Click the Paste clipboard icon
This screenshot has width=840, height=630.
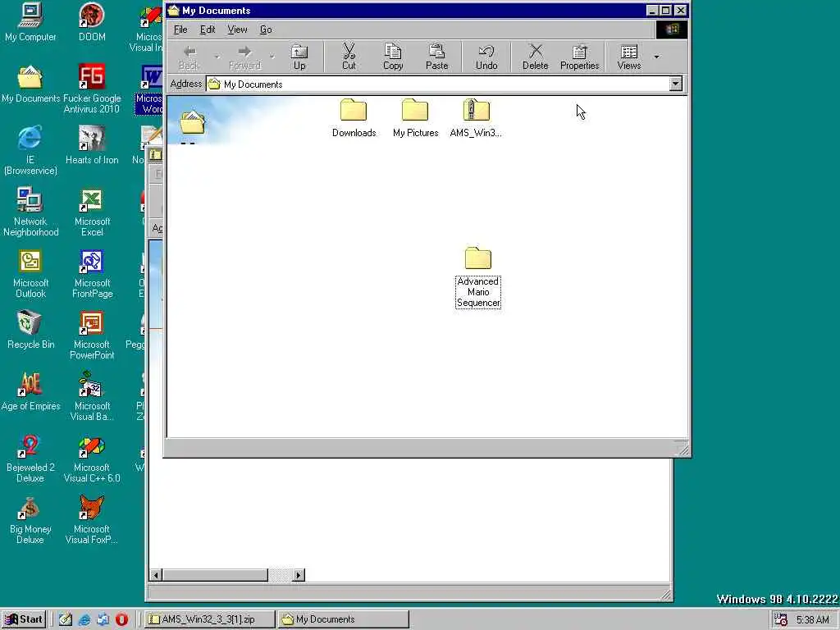436,52
